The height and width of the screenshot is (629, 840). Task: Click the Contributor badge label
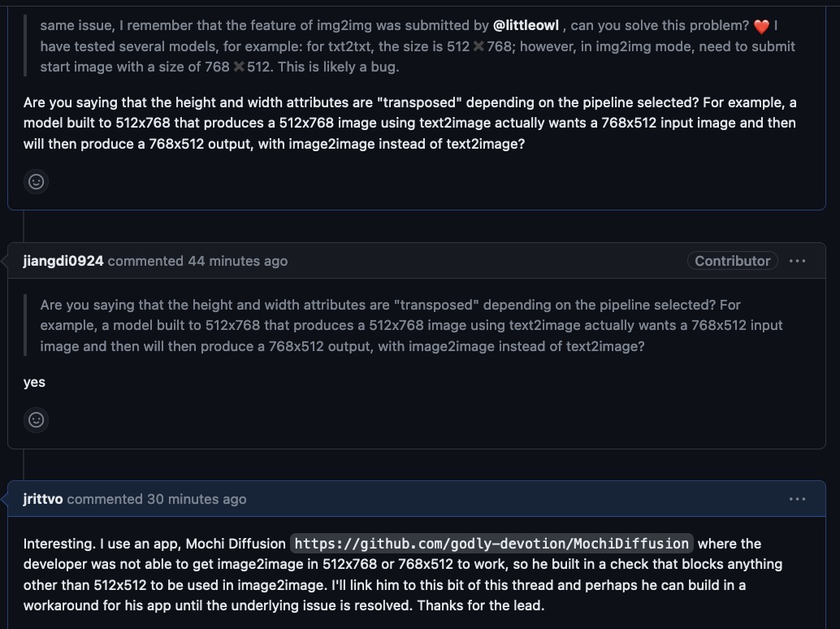[x=731, y=260]
